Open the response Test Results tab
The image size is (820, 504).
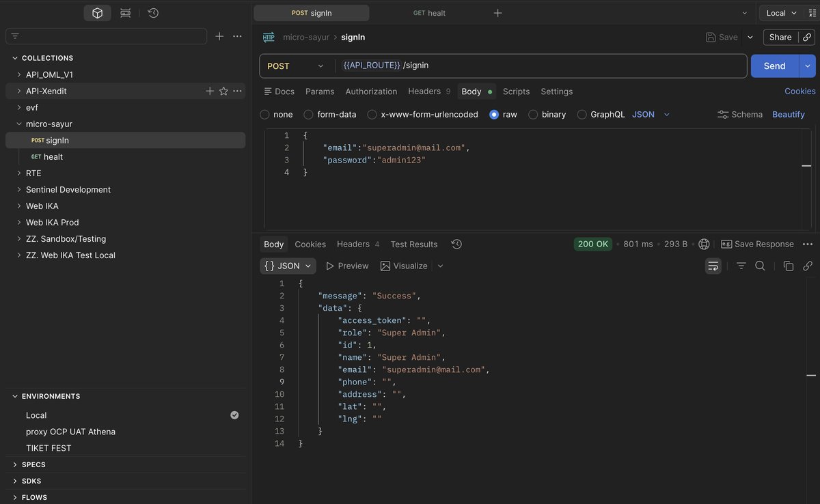click(414, 244)
